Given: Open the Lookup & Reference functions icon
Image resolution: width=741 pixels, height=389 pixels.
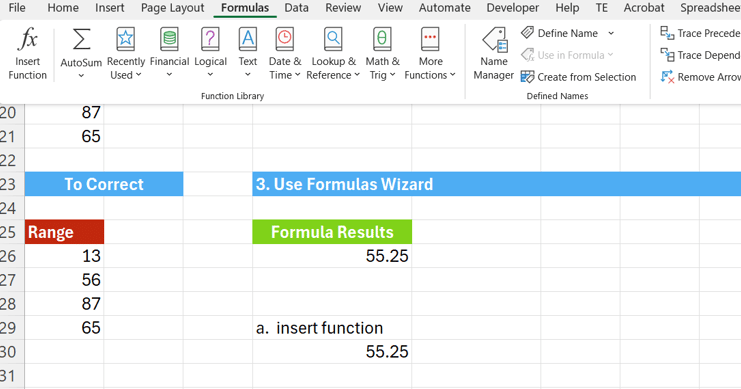Looking at the screenshot, I should point(333,39).
